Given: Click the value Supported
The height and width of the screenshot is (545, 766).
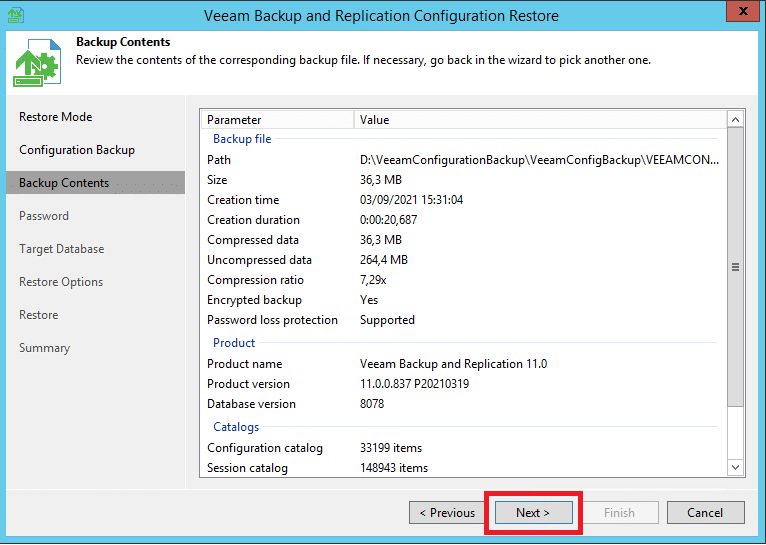Looking at the screenshot, I should click(387, 320).
